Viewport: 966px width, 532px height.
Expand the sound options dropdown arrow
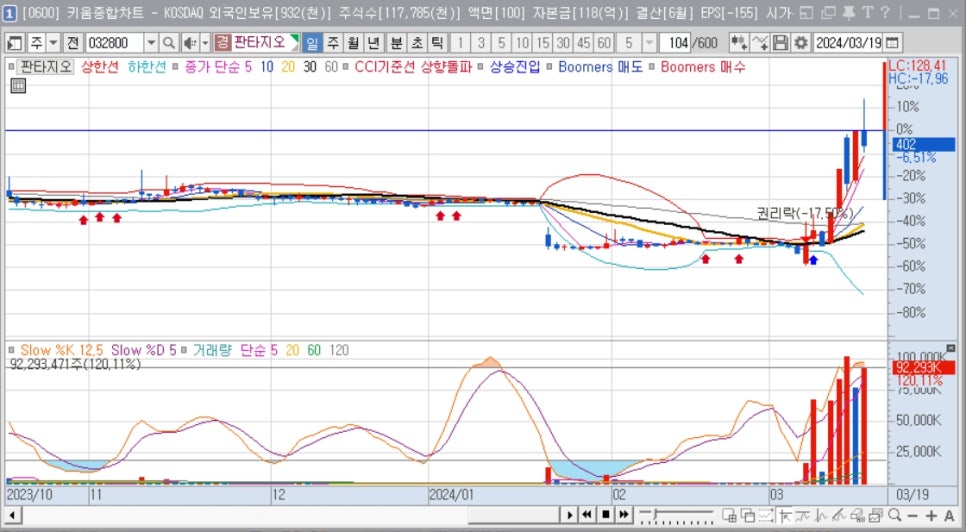(x=205, y=42)
